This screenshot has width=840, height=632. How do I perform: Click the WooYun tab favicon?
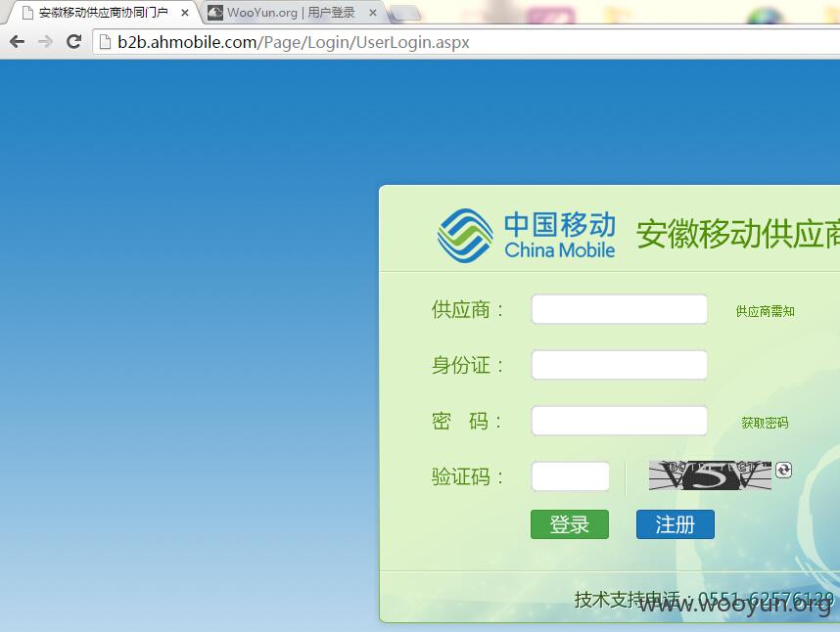[214, 13]
